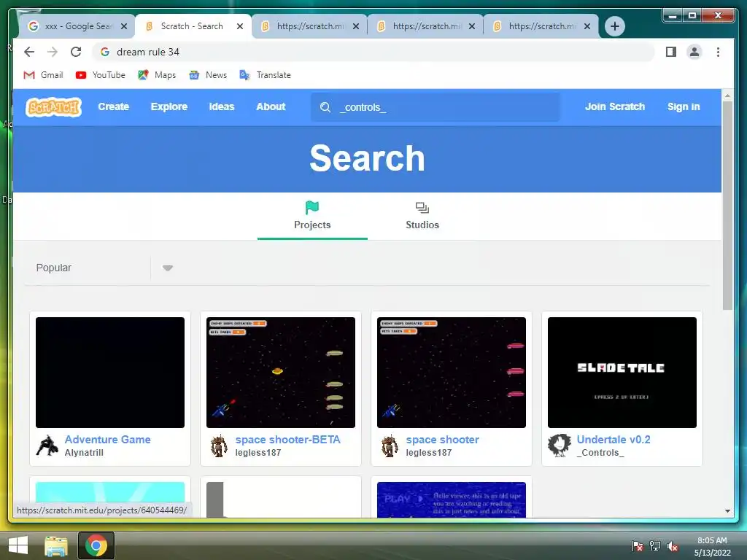Close the Scratch - Search tab
This screenshot has width=747, height=560.
pyautogui.click(x=240, y=26)
